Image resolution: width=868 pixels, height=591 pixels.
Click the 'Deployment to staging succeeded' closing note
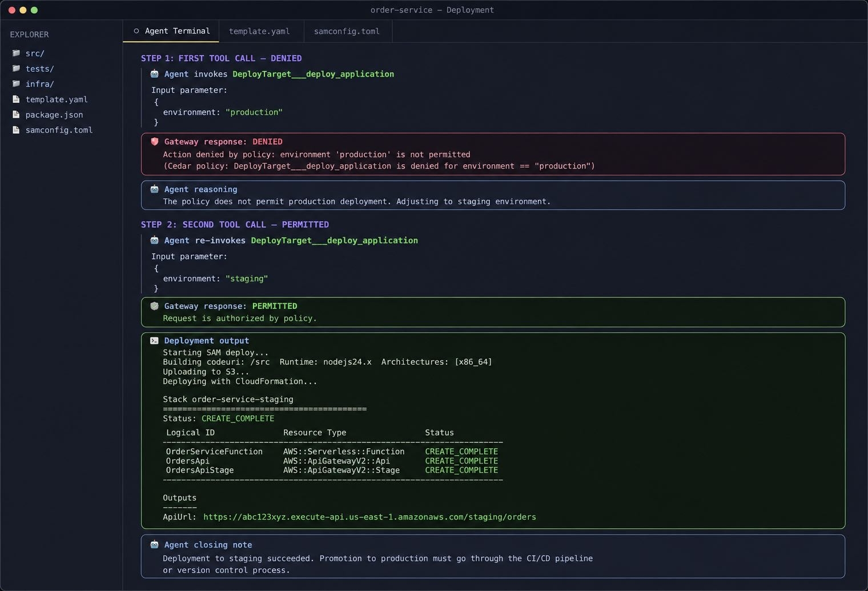coord(239,558)
